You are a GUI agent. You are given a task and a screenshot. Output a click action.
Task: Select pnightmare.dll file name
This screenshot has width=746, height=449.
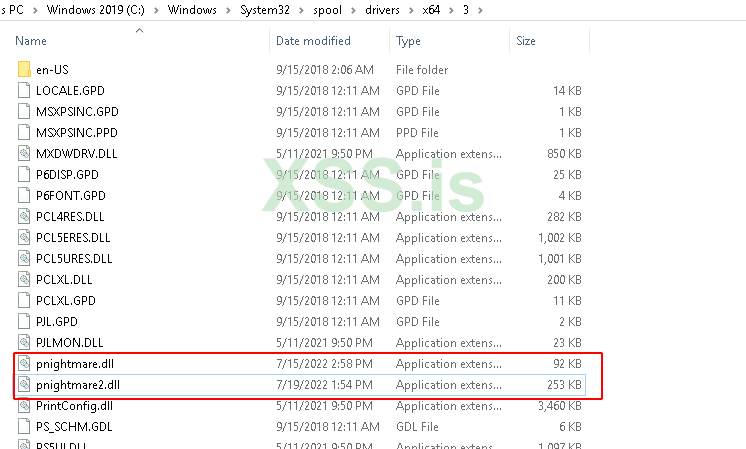pos(75,364)
